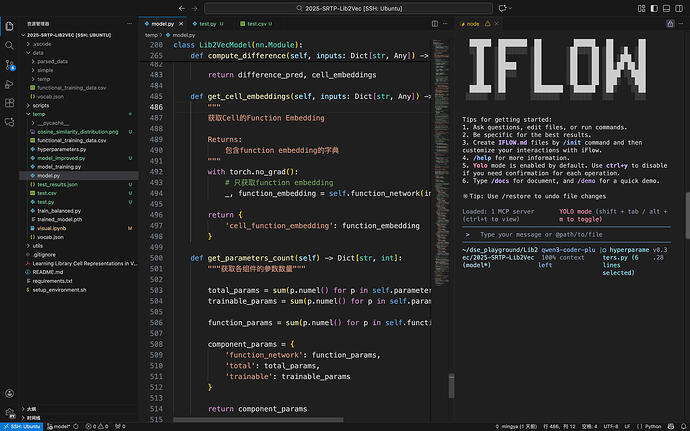Open the Manage gear icon

pos(9,413)
